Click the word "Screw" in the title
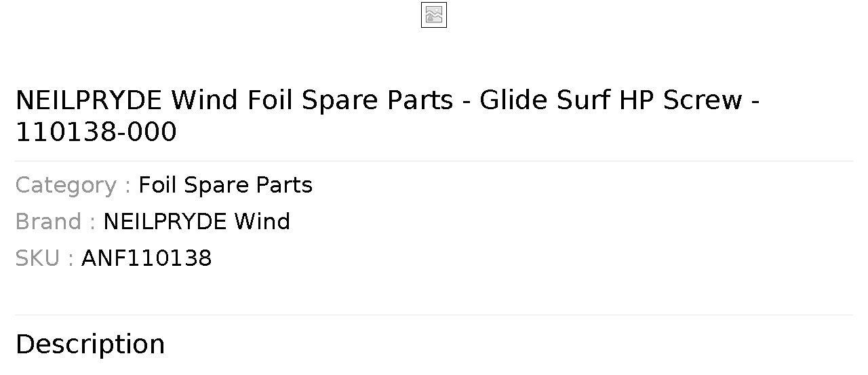 pos(703,100)
